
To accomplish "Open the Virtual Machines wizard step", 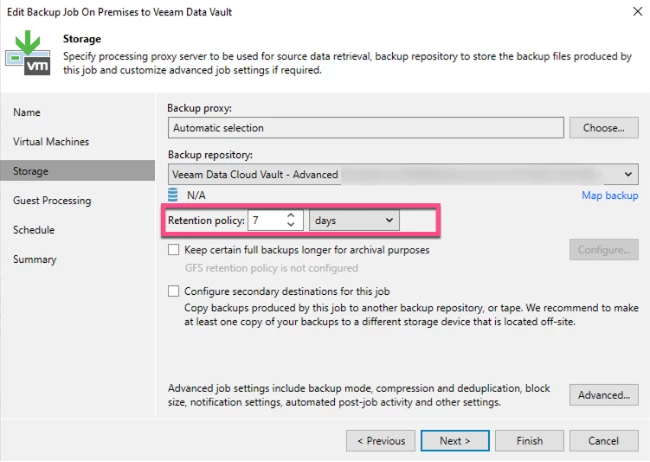I will click(x=51, y=142).
